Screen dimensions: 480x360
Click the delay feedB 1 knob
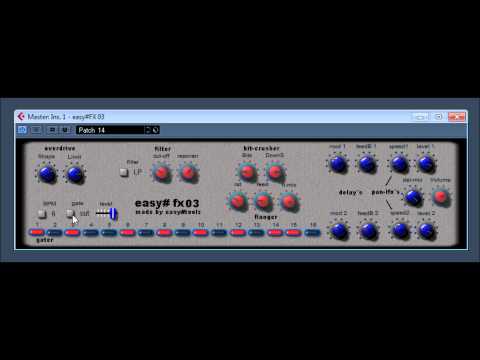coord(367,163)
